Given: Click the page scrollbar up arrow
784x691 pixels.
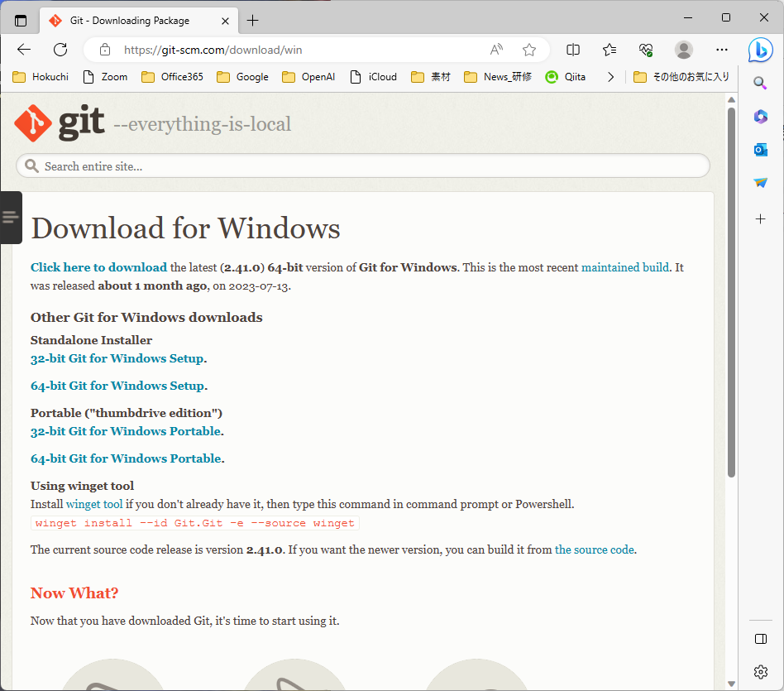Looking at the screenshot, I should click(732, 99).
